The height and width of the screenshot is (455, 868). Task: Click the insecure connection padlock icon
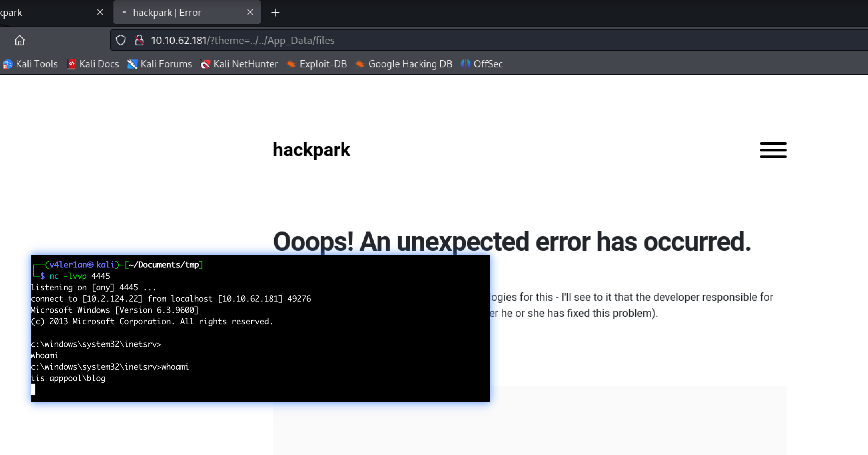tap(139, 40)
